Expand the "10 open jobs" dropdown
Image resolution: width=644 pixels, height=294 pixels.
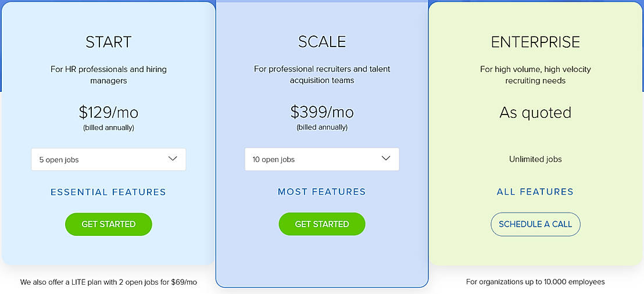pos(321,159)
